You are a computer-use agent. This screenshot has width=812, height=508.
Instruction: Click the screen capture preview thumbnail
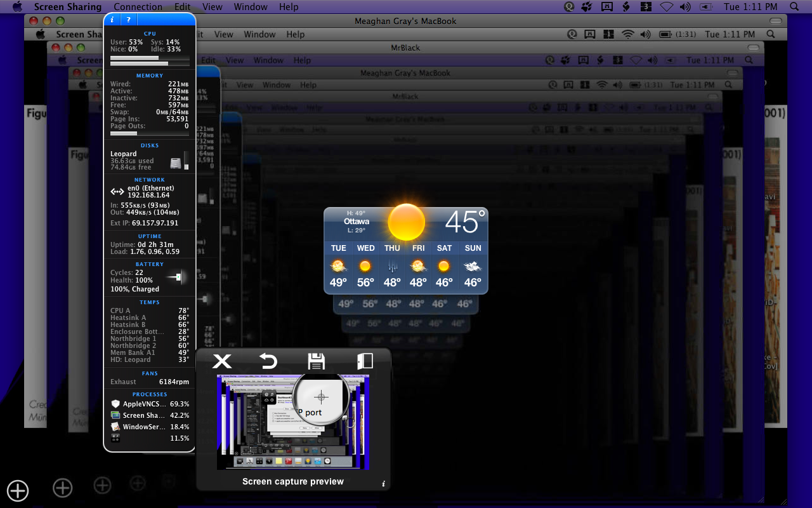pyautogui.click(x=293, y=421)
